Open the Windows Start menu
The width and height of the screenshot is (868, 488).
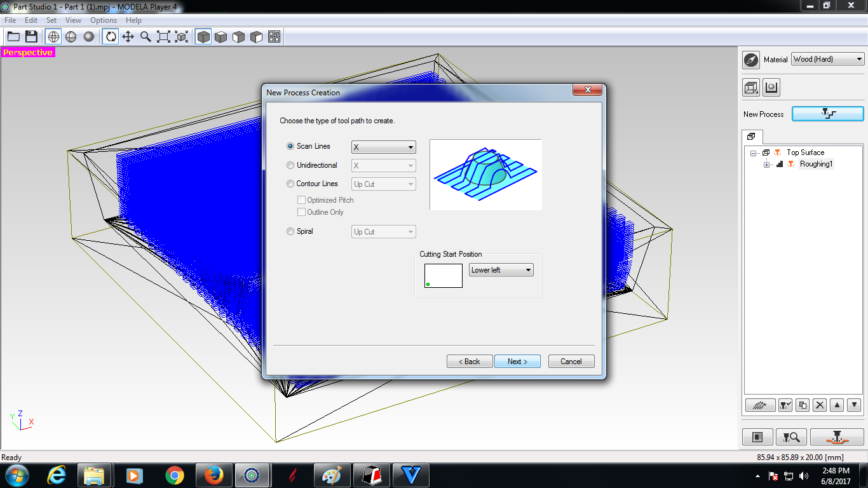pos(17,475)
